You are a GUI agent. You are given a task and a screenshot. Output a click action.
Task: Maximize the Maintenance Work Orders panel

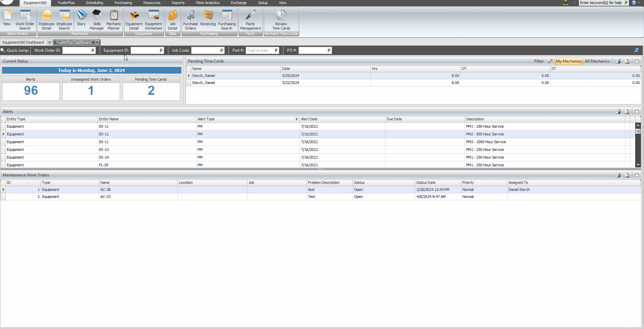pyautogui.click(x=637, y=175)
